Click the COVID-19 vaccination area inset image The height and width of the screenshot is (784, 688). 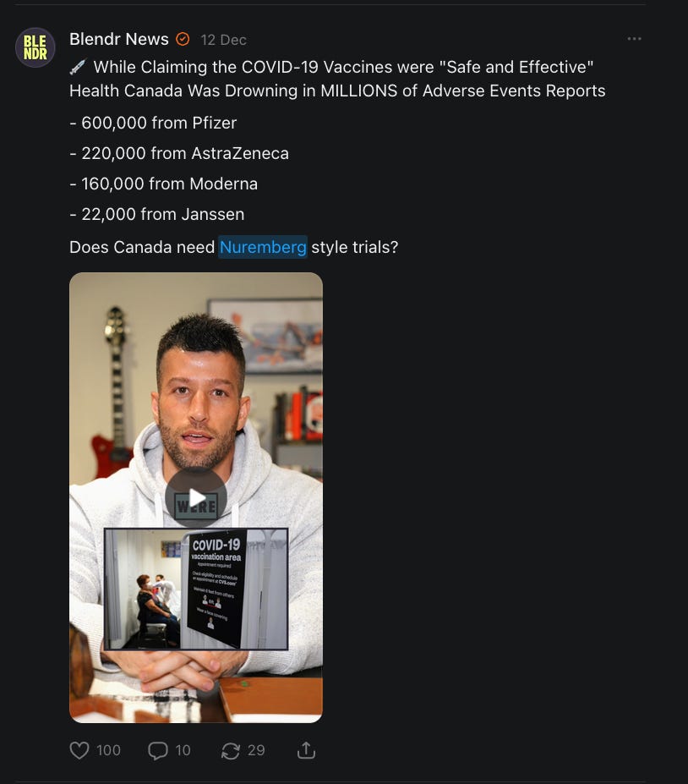coord(196,589)
